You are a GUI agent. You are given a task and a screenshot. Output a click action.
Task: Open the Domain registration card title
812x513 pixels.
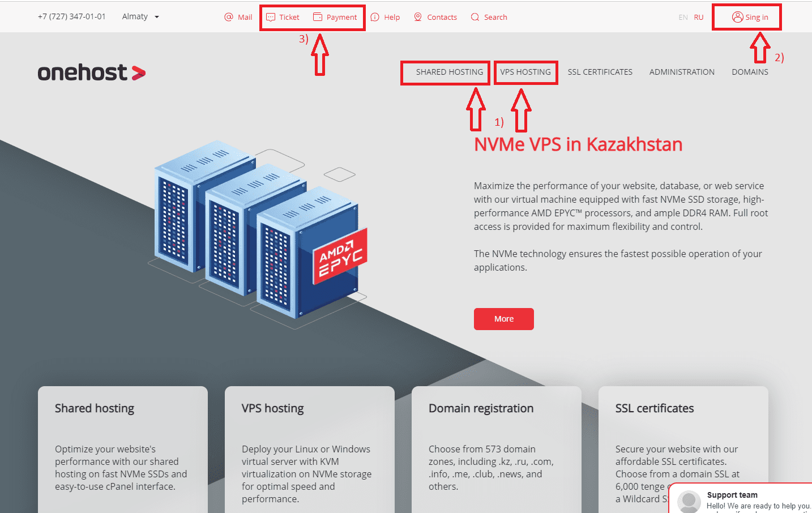click(x=481, y=408)
